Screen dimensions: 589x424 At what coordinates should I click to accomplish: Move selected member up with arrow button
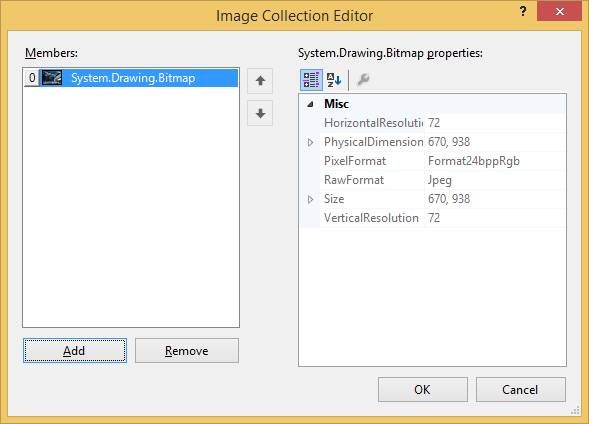point(260,81)
